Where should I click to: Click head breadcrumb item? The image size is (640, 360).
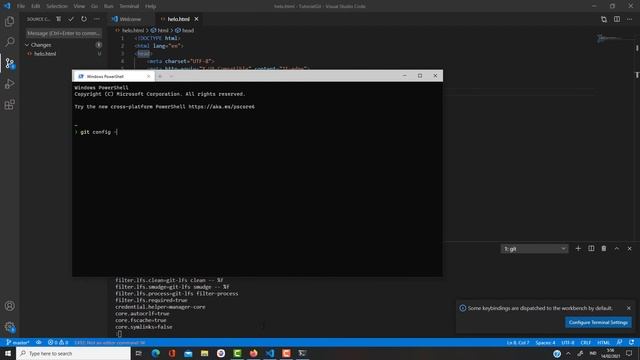coord(188,30)
